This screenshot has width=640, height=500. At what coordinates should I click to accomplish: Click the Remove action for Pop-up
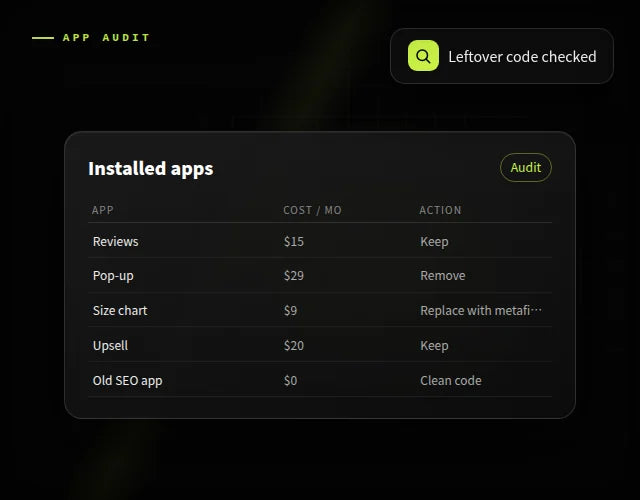click(443, 276)
